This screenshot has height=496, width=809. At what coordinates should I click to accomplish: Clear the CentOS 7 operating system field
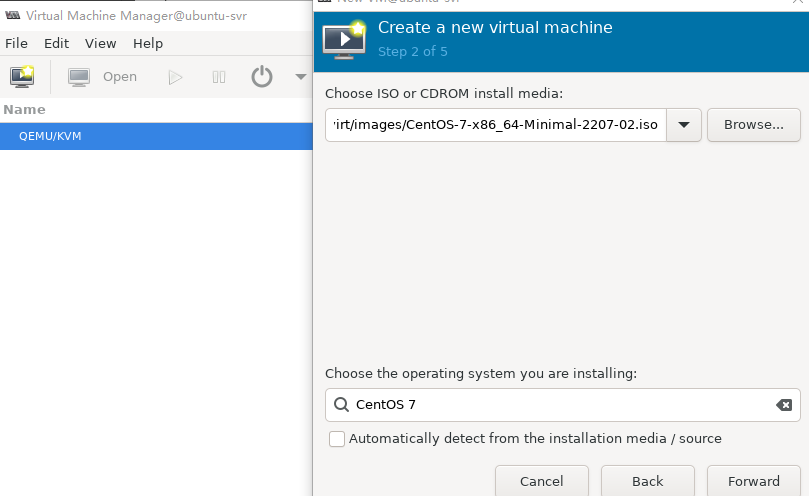click(784, 405)
